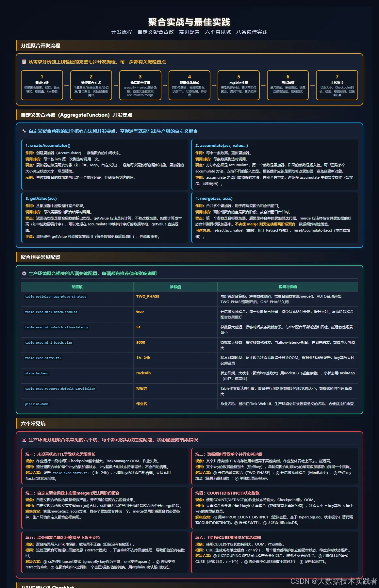Viewport: 379px width, 588px height.
Task: Click the config name table.exec.mini-batch.size
Action: click(x=48, y=343)
